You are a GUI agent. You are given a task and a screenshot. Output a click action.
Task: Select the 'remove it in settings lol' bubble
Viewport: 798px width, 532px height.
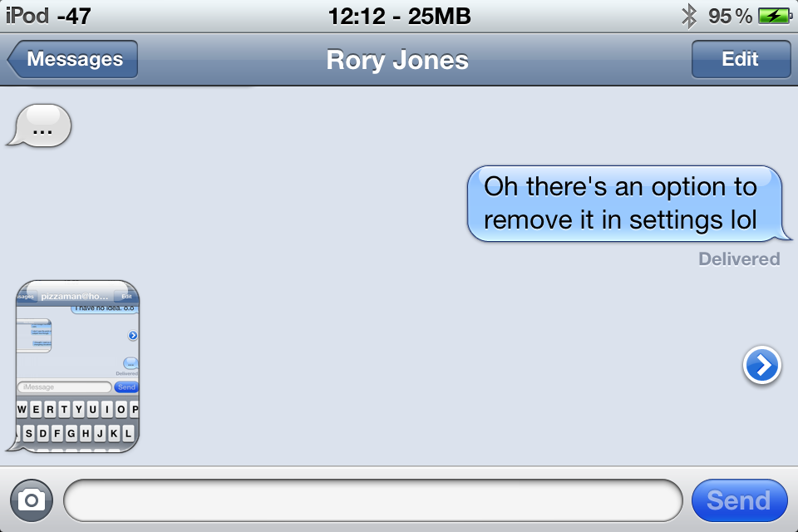pyautogui.click(x=628, y=204)
